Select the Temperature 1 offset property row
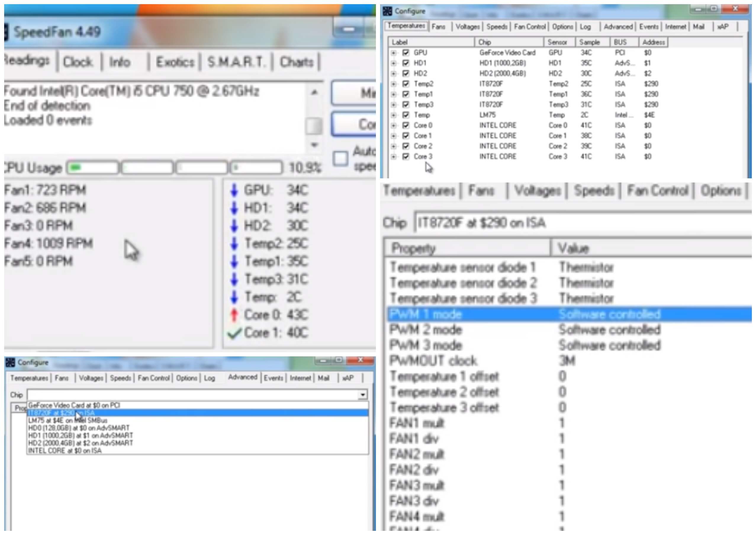The height and width of the screenshot is (535, 756). click(x=570, y=377)
